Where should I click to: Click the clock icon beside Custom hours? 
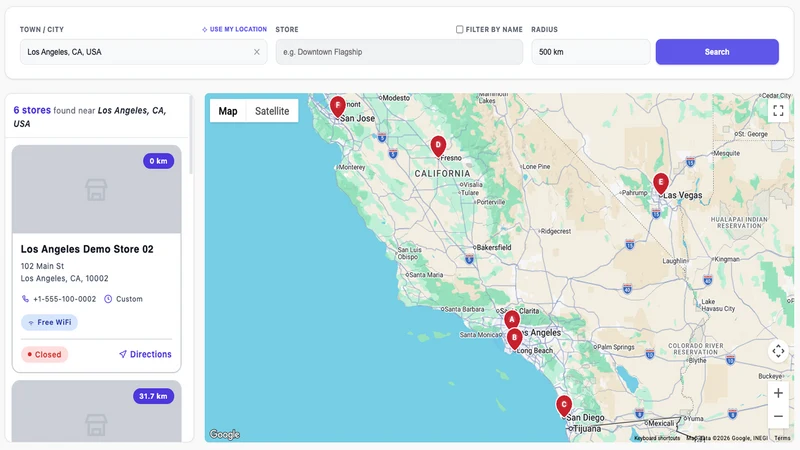(x=108, y=299)
